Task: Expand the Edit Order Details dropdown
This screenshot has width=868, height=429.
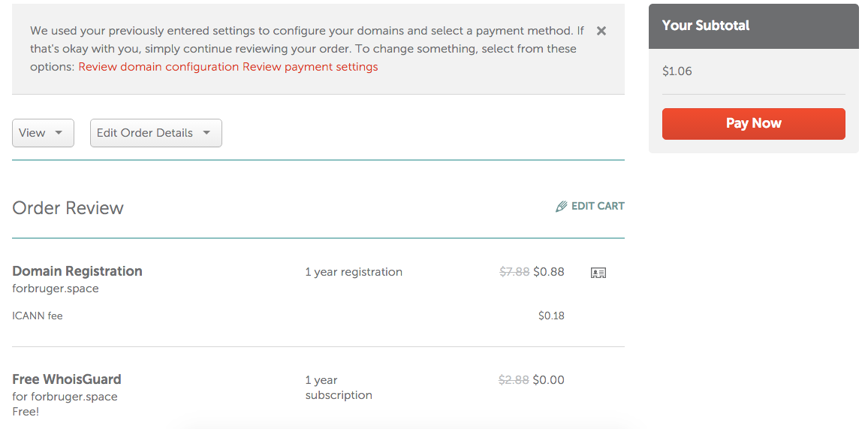Action: click(x=156, y=133)
